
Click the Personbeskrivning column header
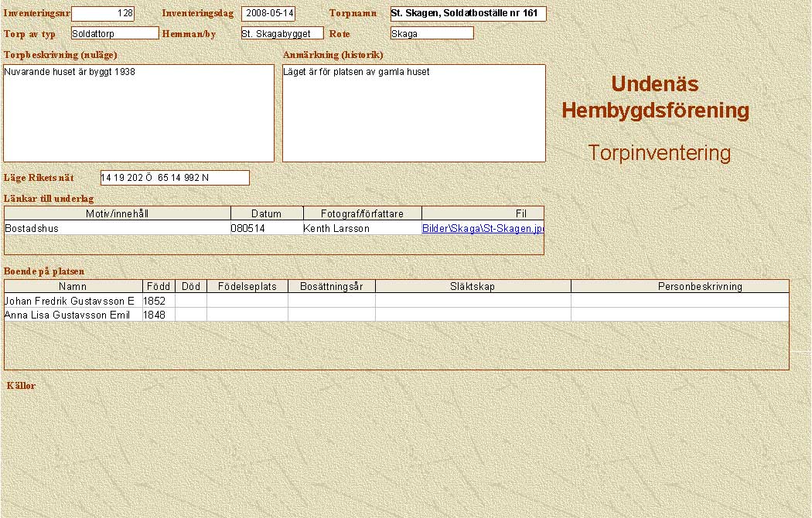pos(679,286)
